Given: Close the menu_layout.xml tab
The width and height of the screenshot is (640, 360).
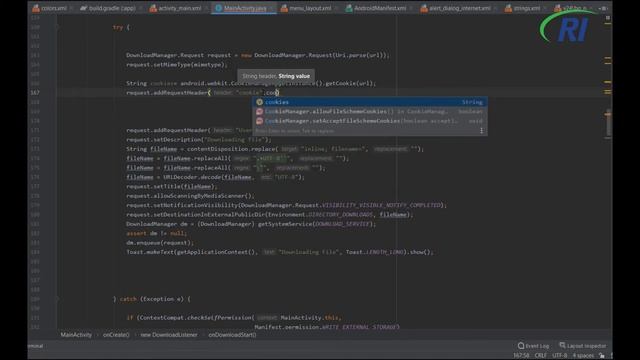Looking at the screenshot, I should point(336,8).
